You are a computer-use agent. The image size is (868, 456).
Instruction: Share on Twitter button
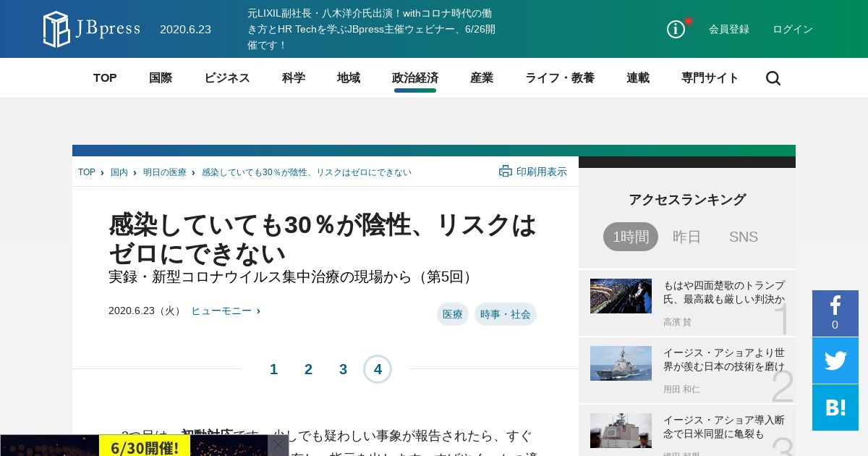point(835,360)
